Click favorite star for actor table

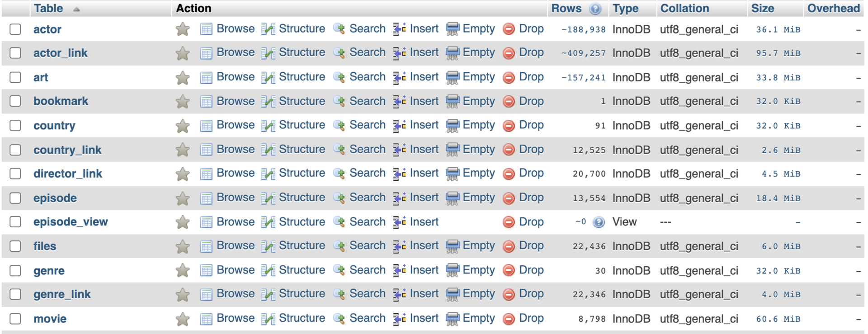point(183,29)
